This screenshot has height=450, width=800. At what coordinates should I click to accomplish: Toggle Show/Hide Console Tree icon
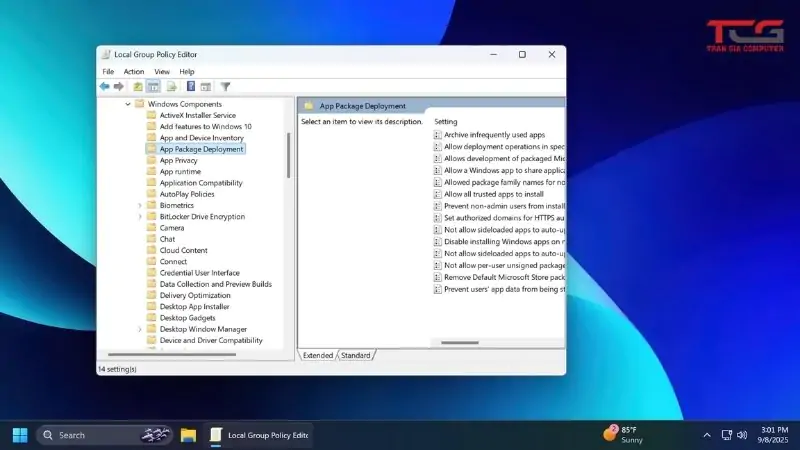[x=153, y=87]
